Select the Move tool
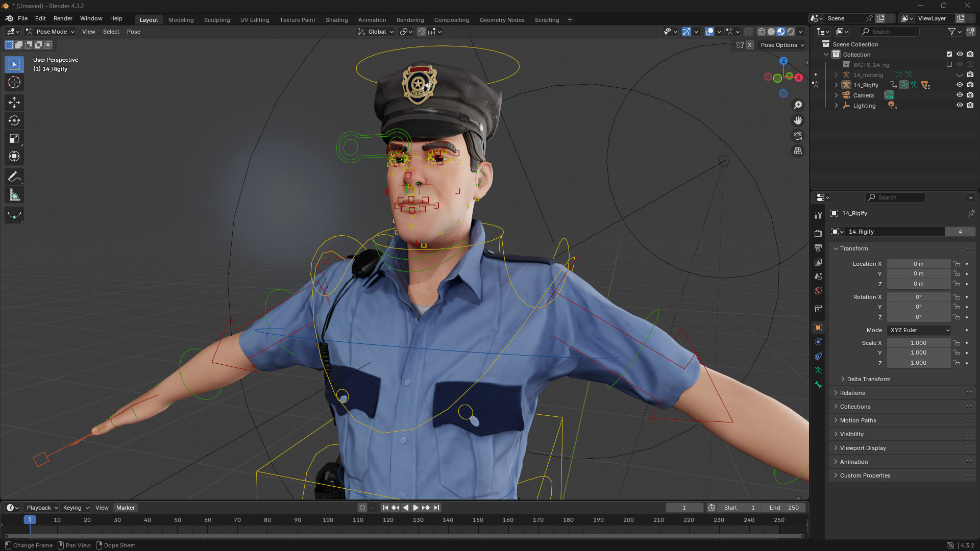The width and height of the screenshot is (980, 551). pyautogui.click(x=14, y=103)
